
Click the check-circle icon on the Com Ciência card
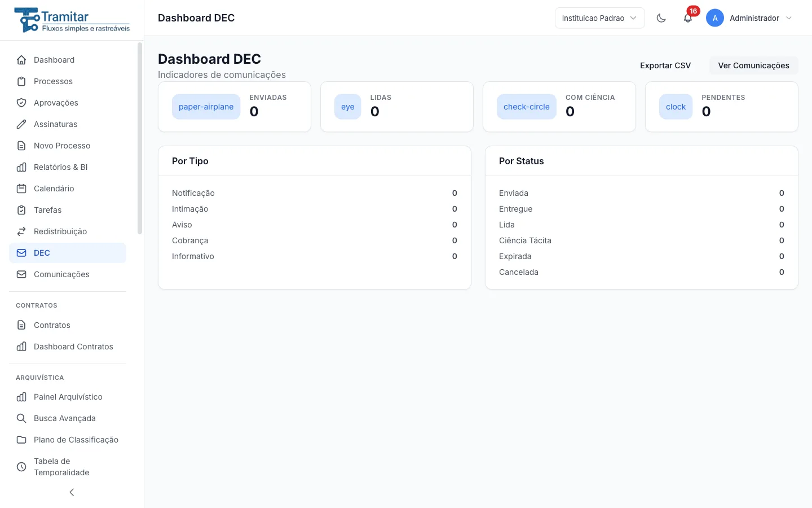pyautogui.click(x=526, y=107)
